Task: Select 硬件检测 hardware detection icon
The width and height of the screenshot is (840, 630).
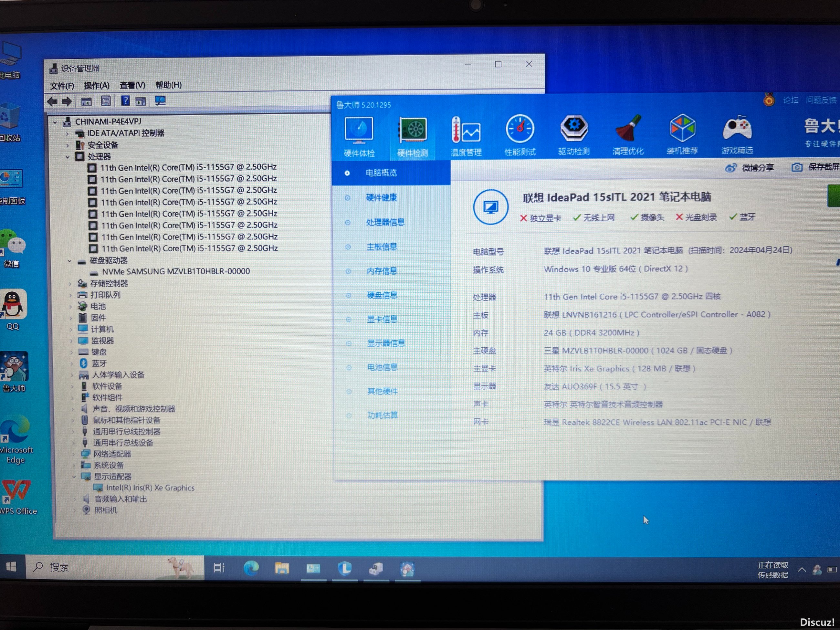Action: pyautogui.click(x=412, y=136)
